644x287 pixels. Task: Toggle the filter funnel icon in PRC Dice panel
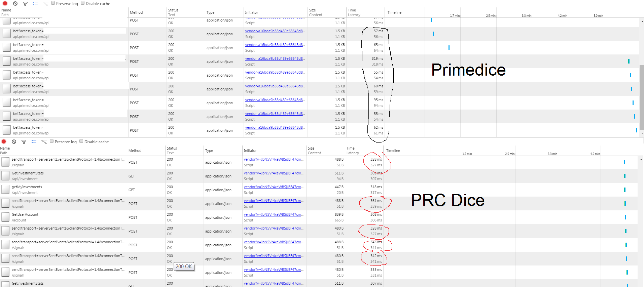(x=24, y=141)
